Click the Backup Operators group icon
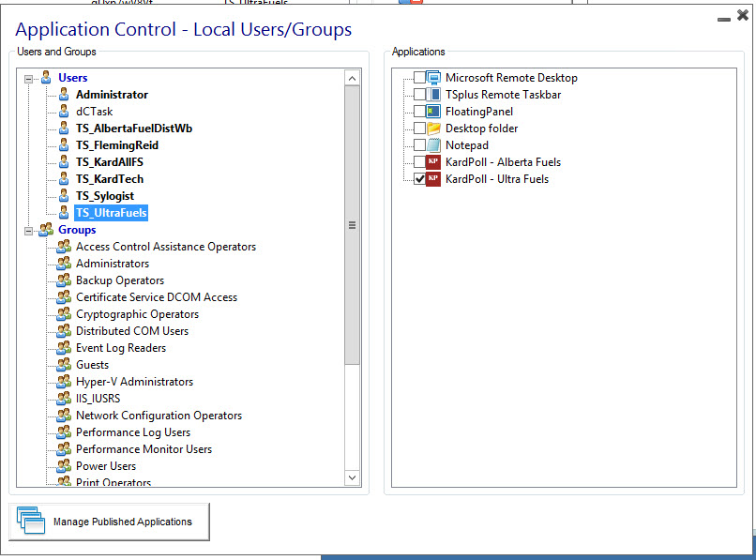The height and width of the screenshot is (560, 756). [64, 280]
